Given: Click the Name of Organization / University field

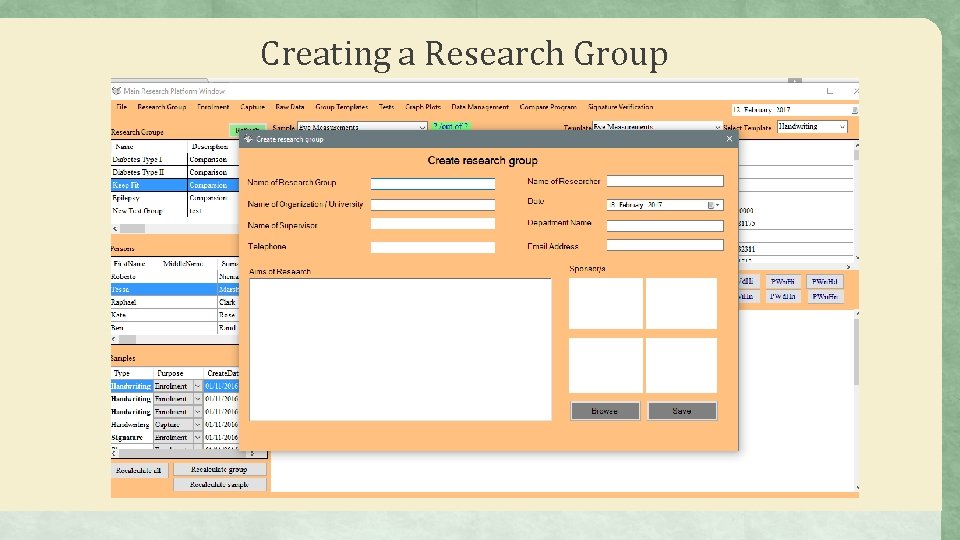Looking at the screenshot, I should tap(433, 205).
